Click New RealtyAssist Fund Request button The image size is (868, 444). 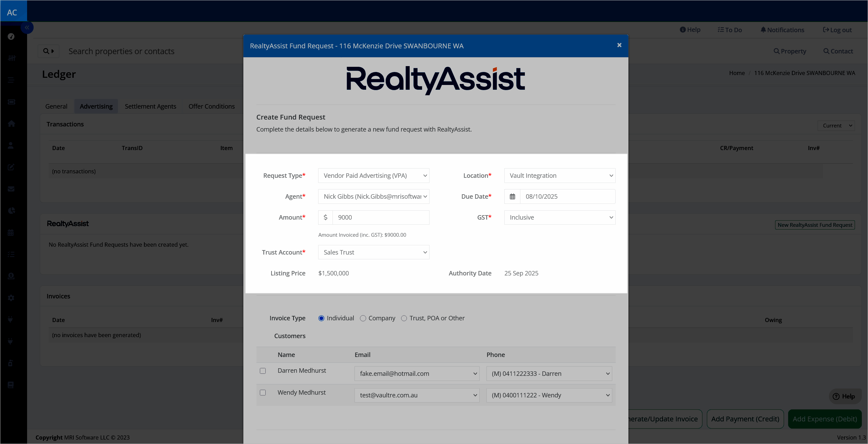click(815, 225)
